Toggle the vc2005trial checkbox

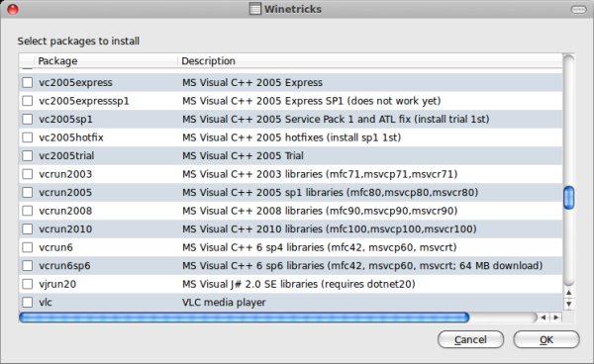pos(28,155)
